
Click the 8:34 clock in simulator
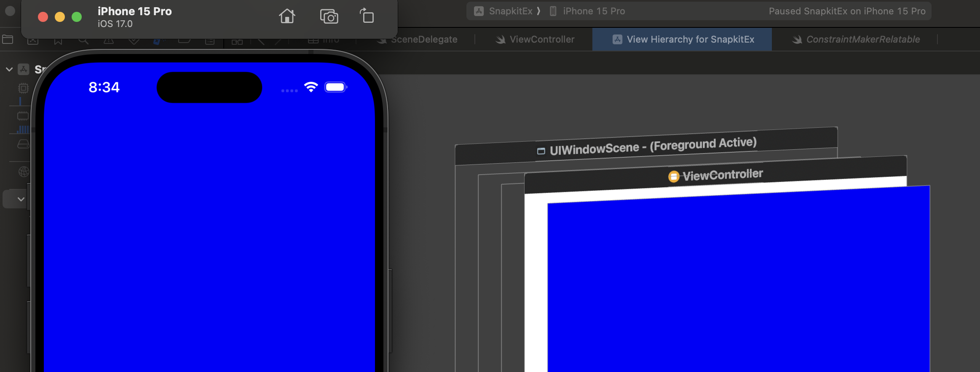coord(104,87)
